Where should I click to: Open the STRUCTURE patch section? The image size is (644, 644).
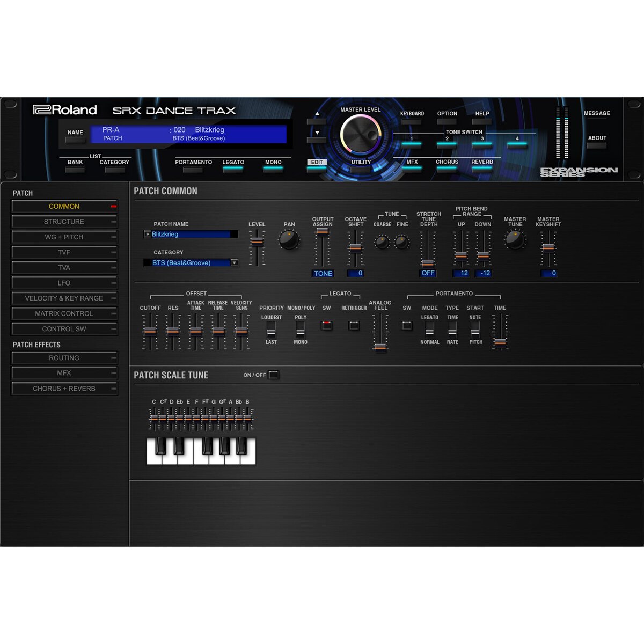click(x=64, y=222)
